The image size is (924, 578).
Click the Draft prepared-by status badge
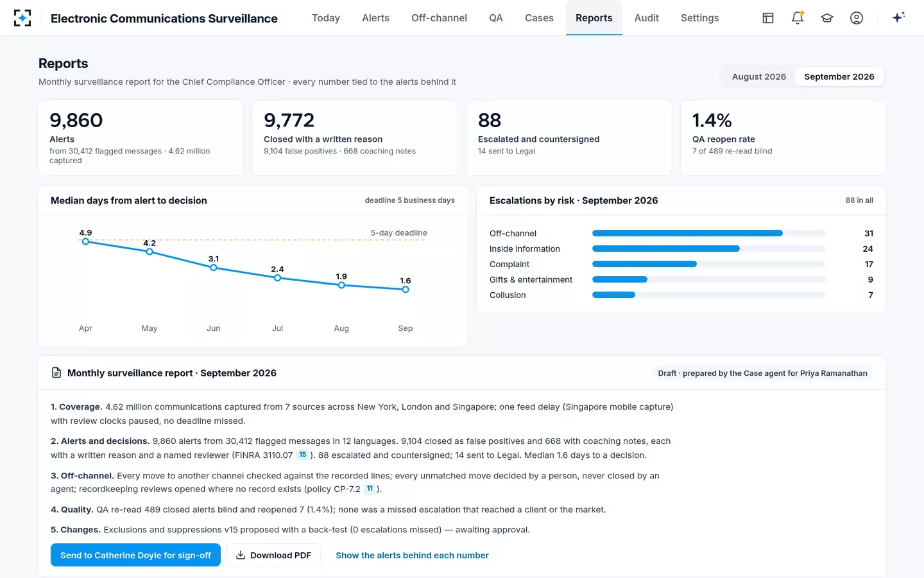coord(762,373)
